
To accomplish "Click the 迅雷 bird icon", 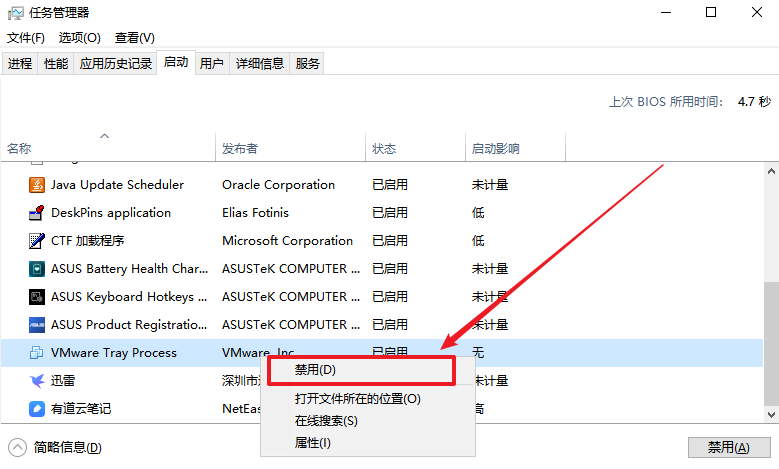I will 36,381.
